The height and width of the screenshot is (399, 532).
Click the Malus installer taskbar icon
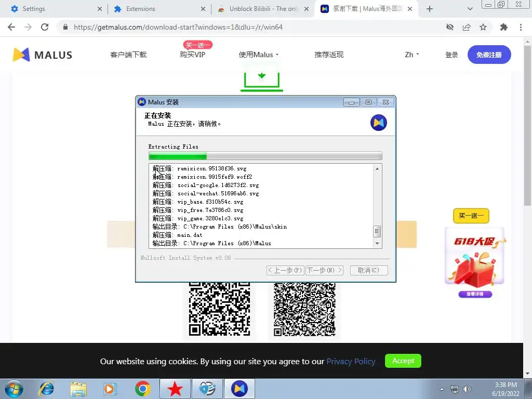click(239, 389)
